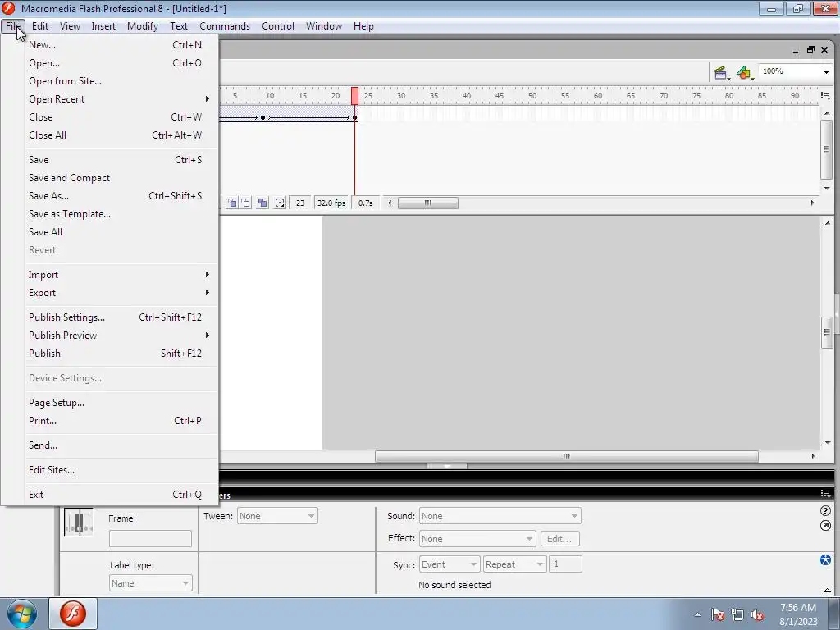Click the stage vertical scrollbar thumb

point(827,332)
